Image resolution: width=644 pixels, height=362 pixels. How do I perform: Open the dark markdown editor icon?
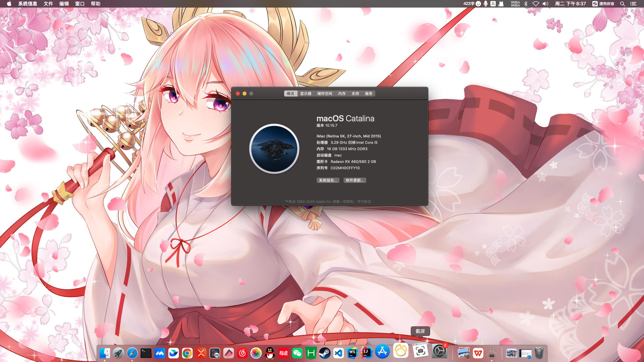tap(215, 353)
